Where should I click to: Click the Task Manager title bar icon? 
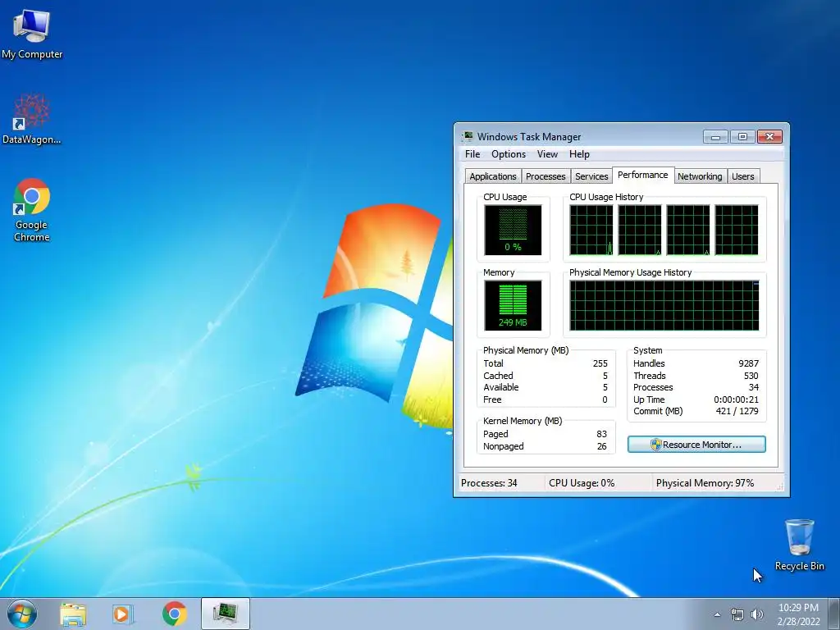(468, 136)
